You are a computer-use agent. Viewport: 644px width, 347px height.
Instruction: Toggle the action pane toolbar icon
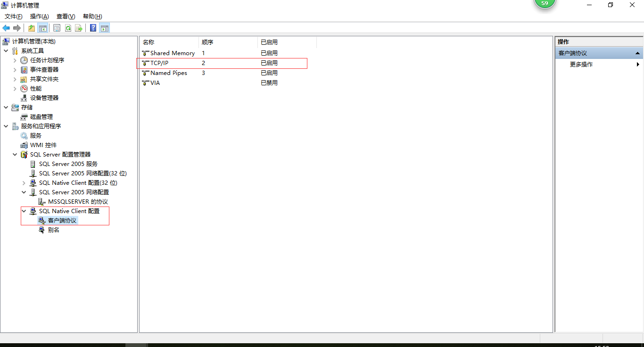pos(104,28)
